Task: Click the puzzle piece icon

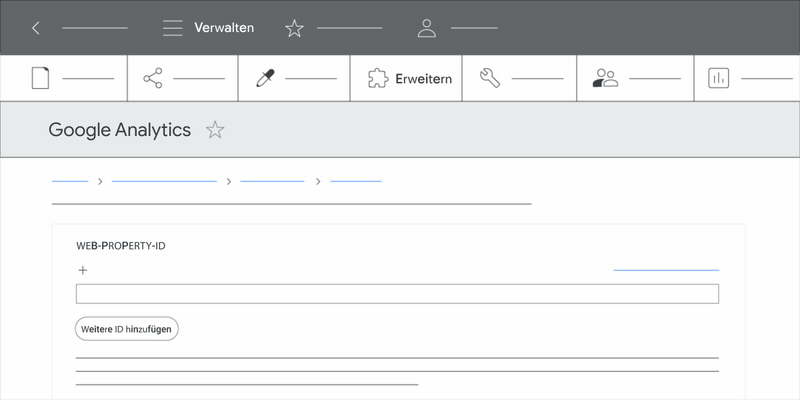Action: coord(378,79)
